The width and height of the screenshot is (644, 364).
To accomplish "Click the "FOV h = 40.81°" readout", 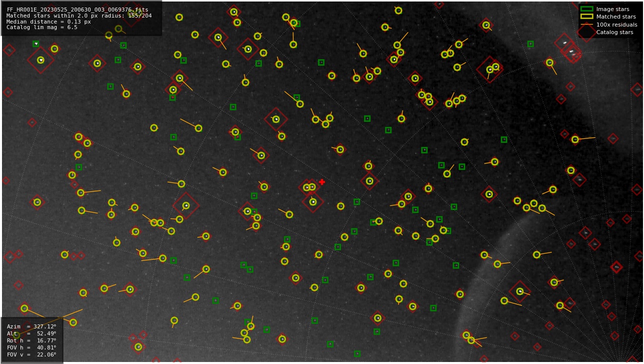I will [x=32, y=347].
